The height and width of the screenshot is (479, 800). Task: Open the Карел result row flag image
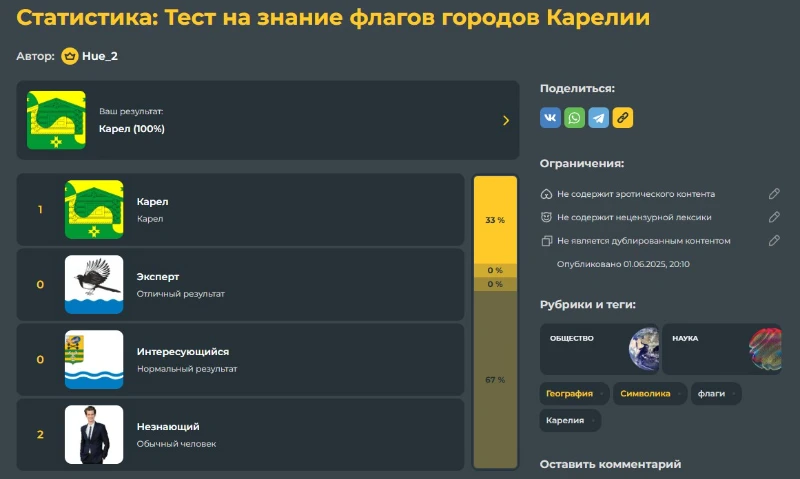point(94,210)
